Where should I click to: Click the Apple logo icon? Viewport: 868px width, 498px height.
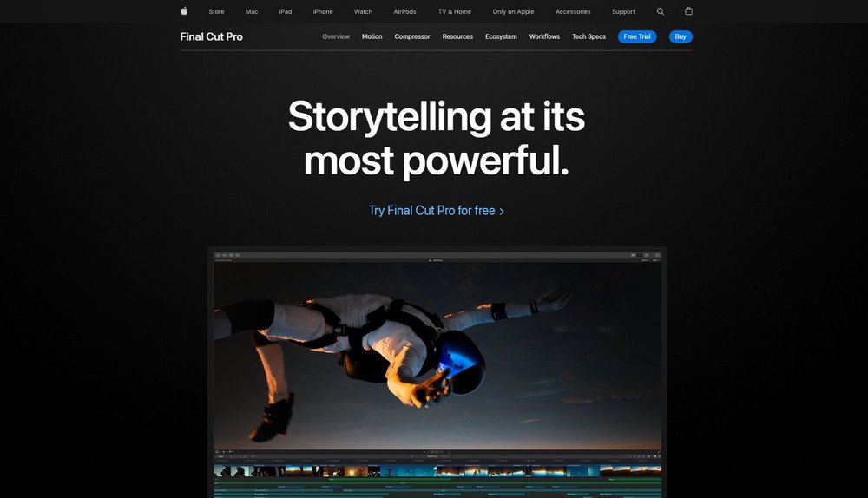coord(184,11)
